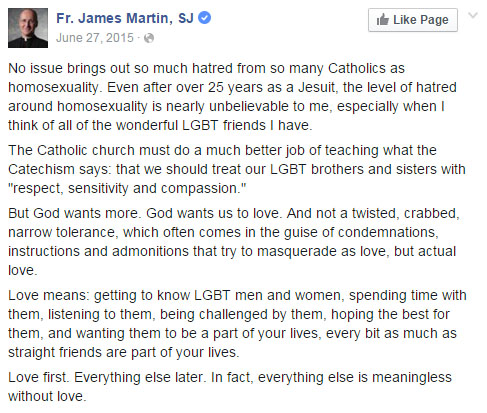This screenshot has height=413, width=487.
Task: Open the June 27, 2015 timestamp link
Action: (x=95, y=38)
